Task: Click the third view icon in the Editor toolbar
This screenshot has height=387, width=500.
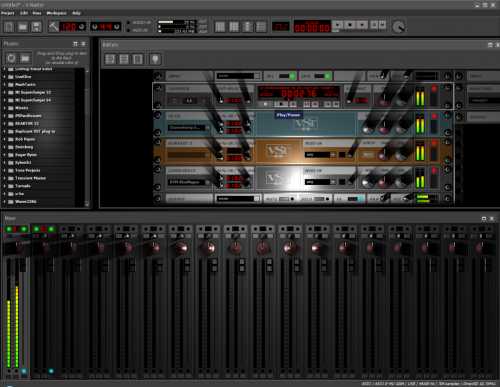Action: point(138,59)
